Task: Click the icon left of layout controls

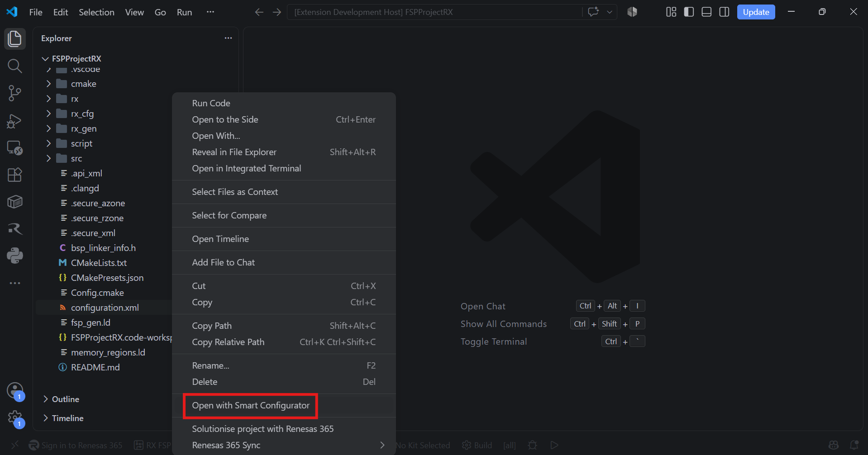Action: (632, 12)
